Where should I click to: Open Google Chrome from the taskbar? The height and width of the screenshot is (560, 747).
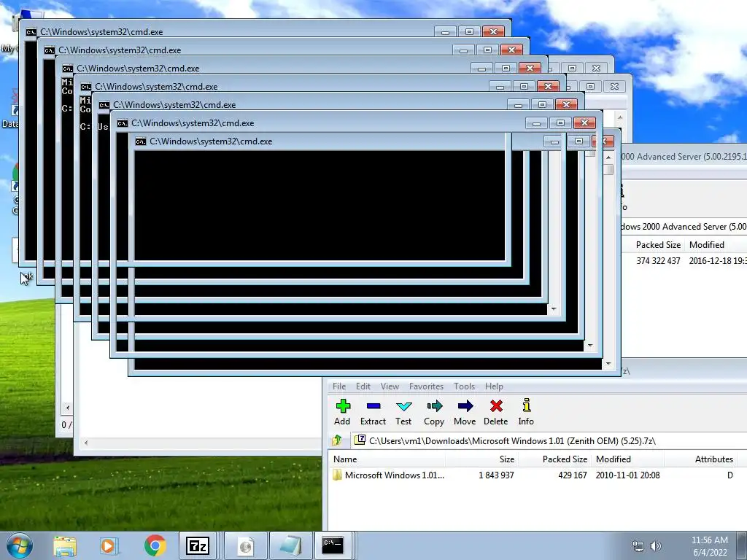[x=155, y=545]
